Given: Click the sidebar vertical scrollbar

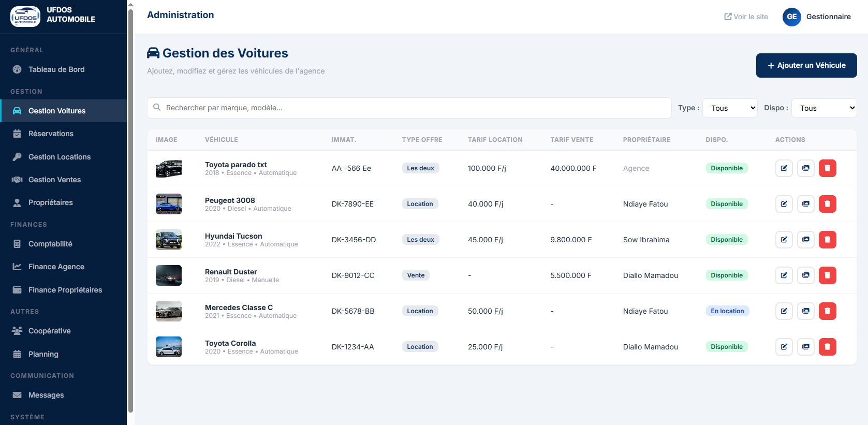Looking at the screenshot, I should point(130,207).
